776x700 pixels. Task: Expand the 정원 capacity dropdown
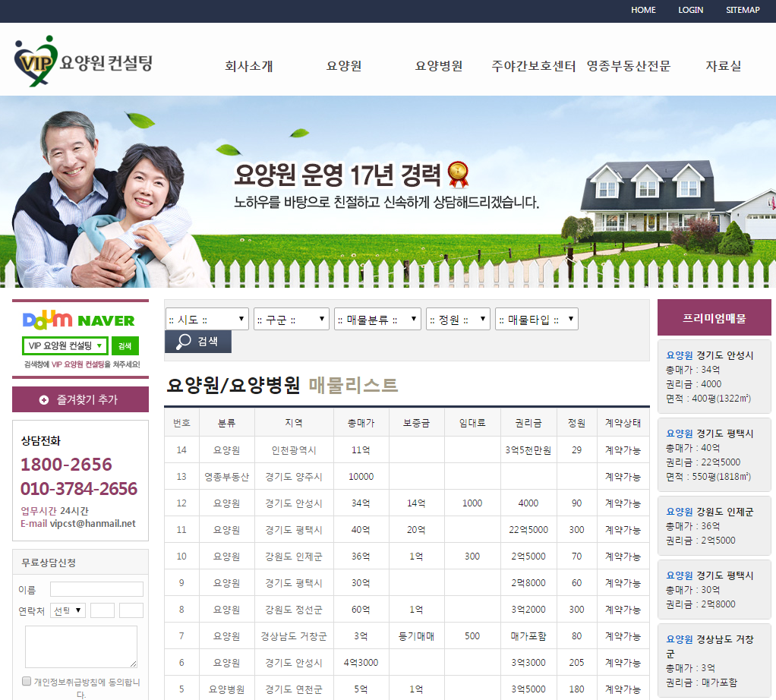point(458,319)
